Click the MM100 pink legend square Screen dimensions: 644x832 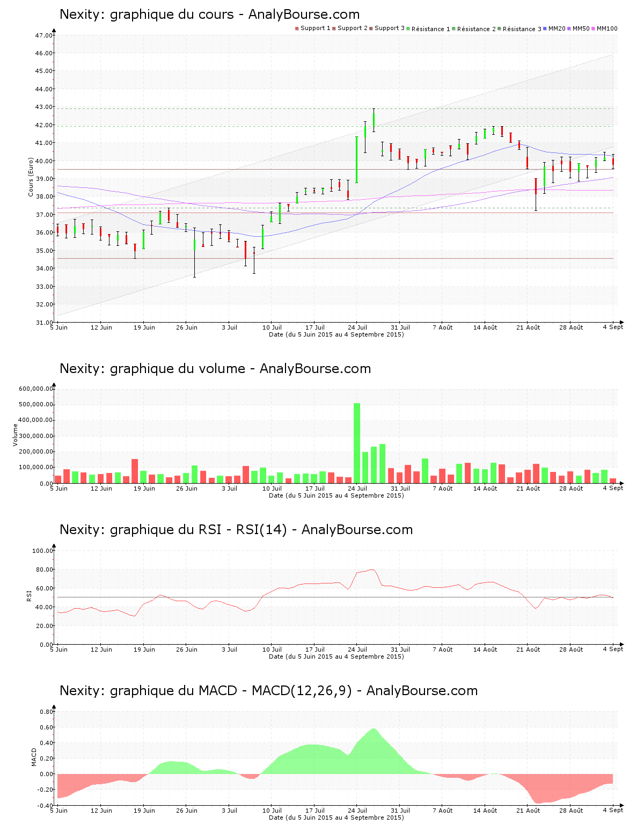click(593, 28)
